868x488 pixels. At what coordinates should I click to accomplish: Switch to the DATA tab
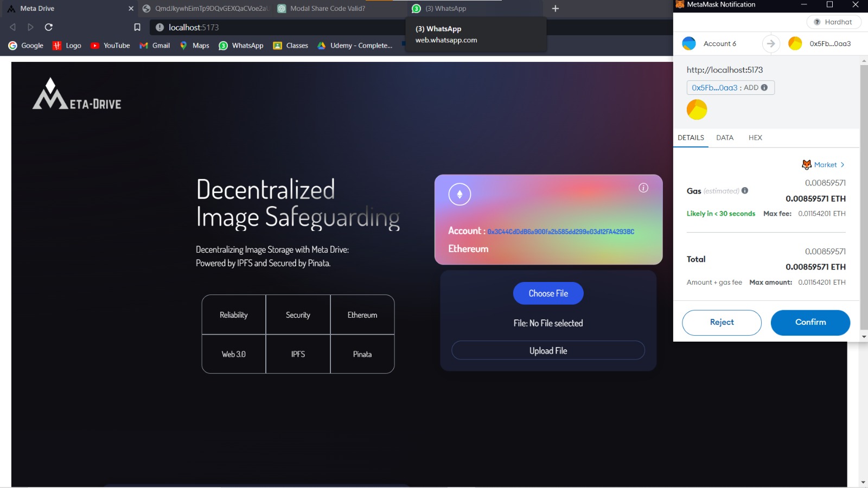click(725, 138)
